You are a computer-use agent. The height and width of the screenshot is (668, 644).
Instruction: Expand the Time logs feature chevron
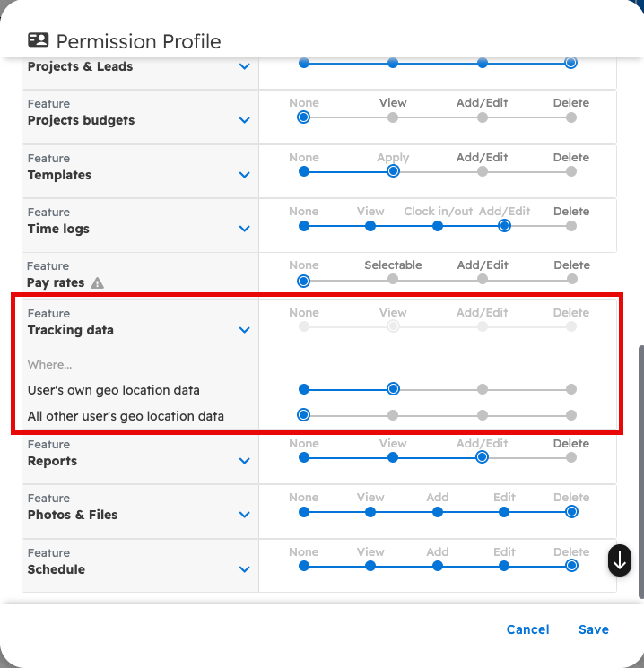point(245,229)
